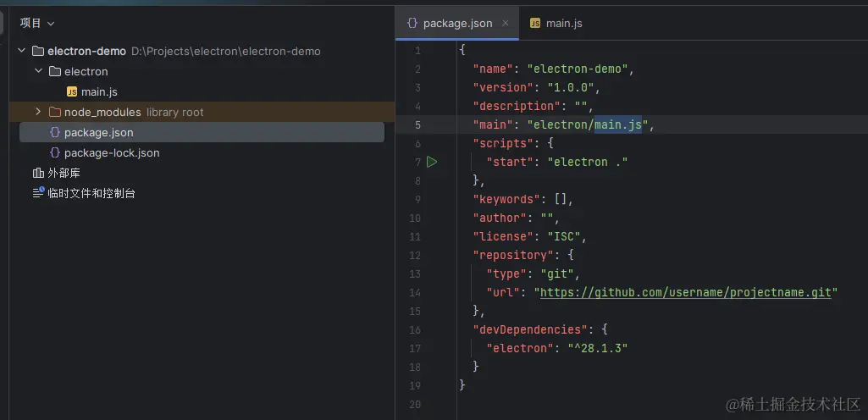Select the package.json editor tab
The height and width of the screenshot is (420, 868).
click(457, 23)
